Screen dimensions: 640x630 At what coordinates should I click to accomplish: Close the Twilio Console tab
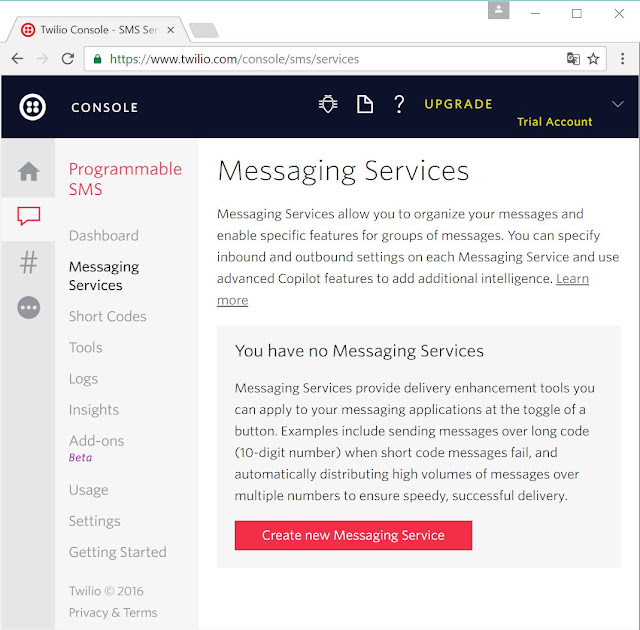click(171, 30)
